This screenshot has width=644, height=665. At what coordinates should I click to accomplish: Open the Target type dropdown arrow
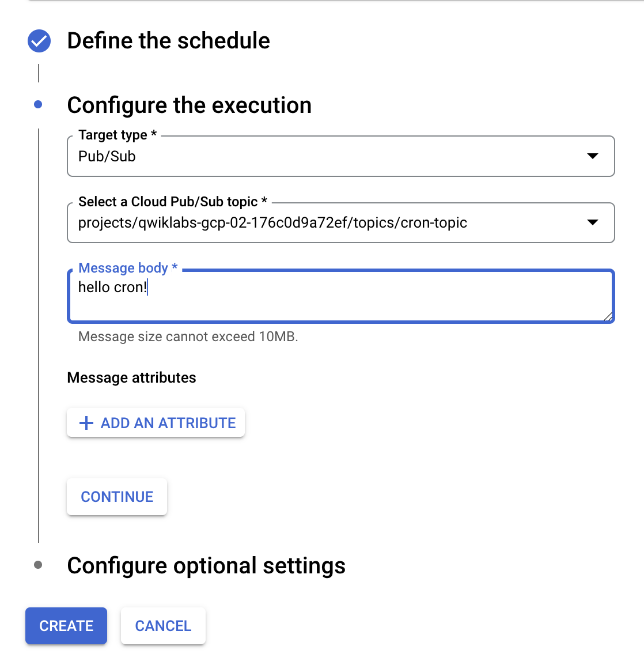592,156
